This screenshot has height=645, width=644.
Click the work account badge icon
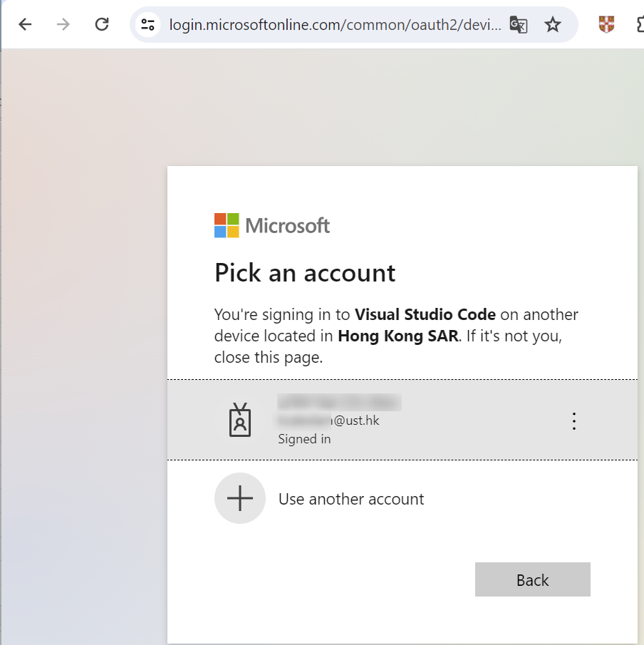[240, 420]
